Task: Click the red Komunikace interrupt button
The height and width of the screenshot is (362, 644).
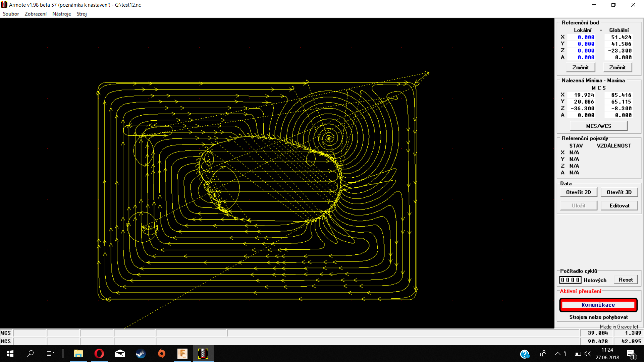Action: (598, 305)
